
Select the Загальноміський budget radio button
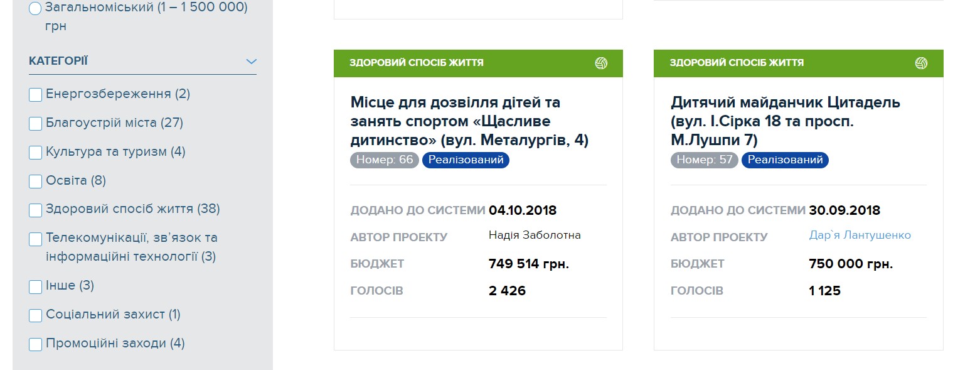pyautogui.click(x=35, y=9)
